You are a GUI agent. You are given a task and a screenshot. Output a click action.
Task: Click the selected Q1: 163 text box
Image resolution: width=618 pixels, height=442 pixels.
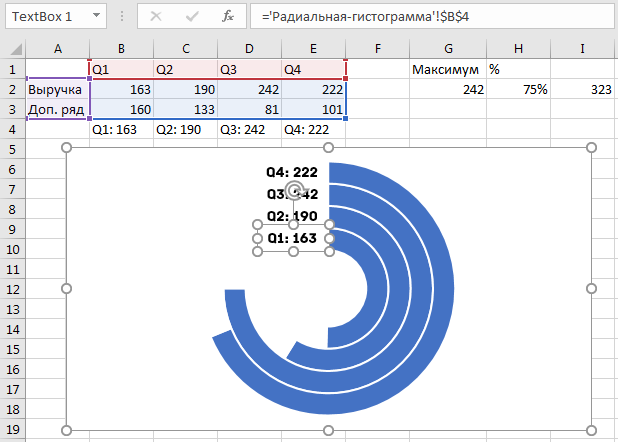coord(292,238)
